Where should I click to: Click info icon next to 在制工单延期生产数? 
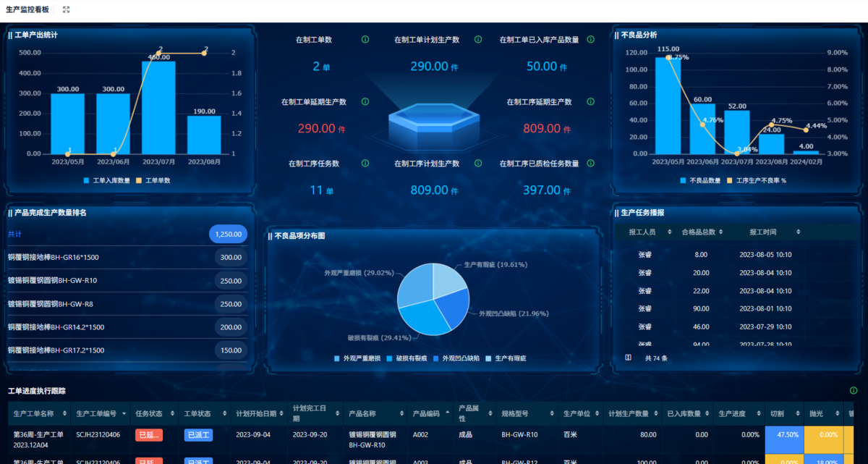(365, 102)
